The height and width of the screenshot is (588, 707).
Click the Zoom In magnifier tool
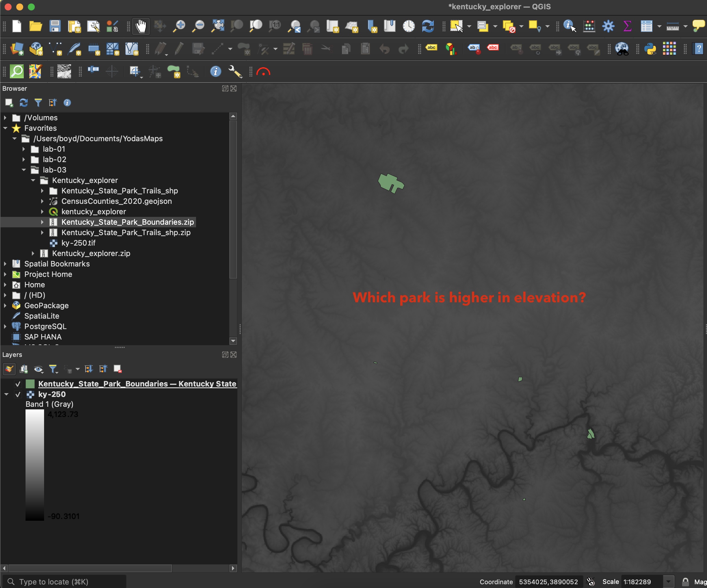pos(179,26)
